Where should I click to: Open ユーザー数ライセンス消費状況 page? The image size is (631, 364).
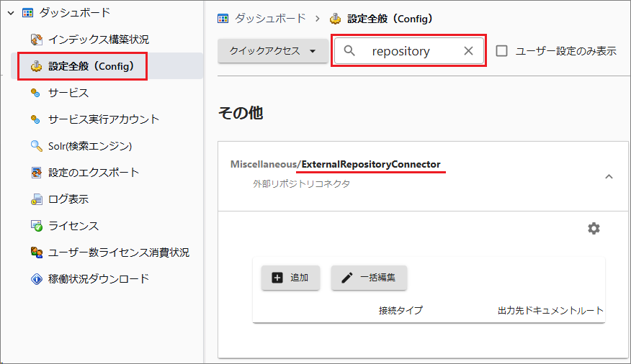118,252
